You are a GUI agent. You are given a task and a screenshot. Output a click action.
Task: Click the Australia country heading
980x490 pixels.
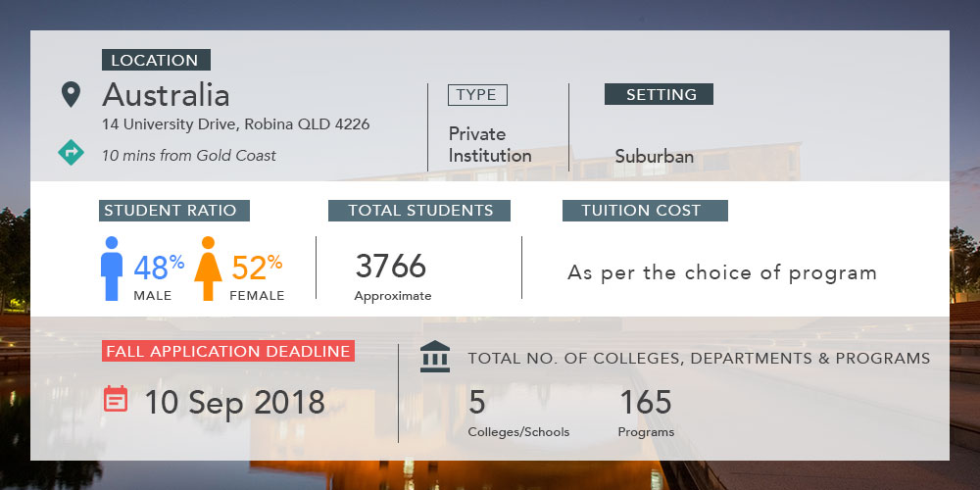[167, 95]
